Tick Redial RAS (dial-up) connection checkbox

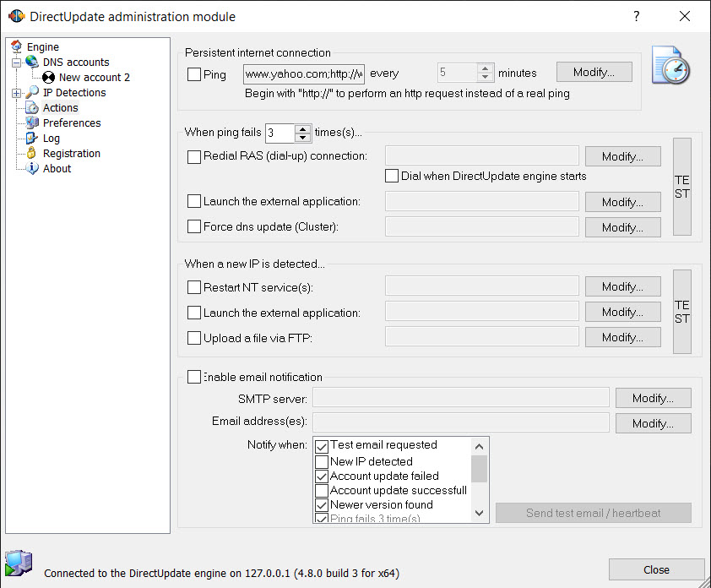tap(194, 157)
